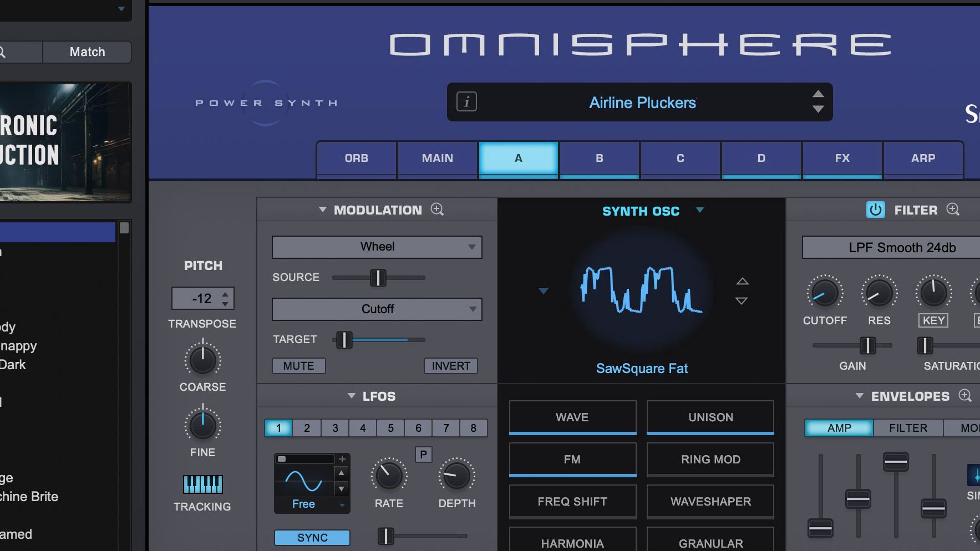Open the ARP tab

pyautogui.click(x=923, y=159)
